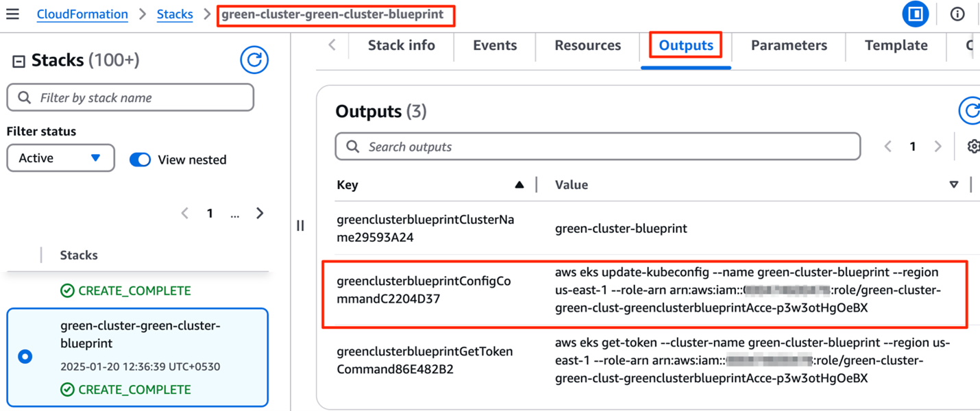Open the Value column filter icon
The image size is (980, 411).
point(954,184)
